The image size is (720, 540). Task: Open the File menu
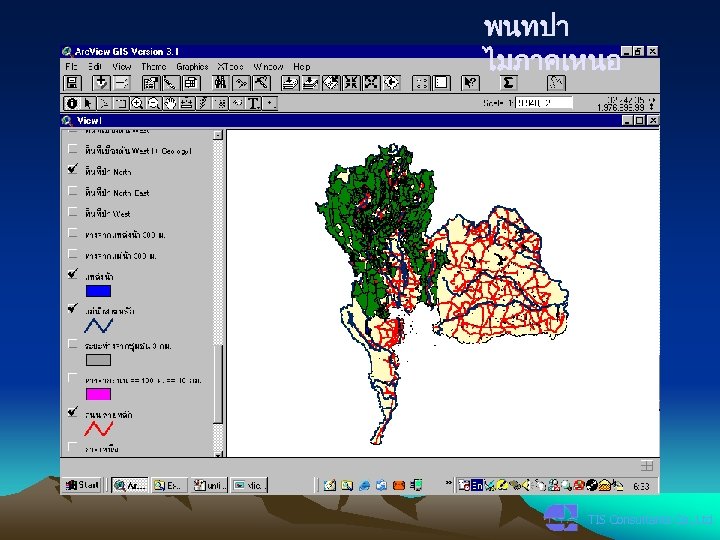(71, 67)
